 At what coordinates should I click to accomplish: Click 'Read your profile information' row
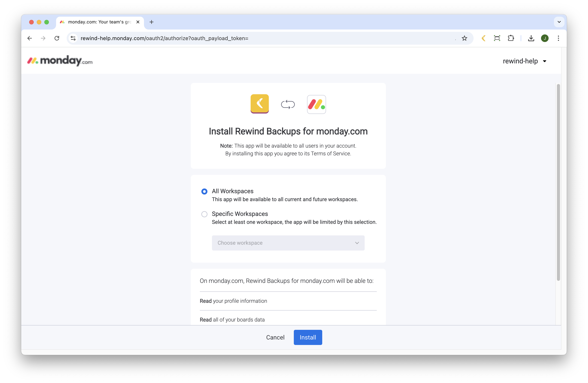click(288, 301)
